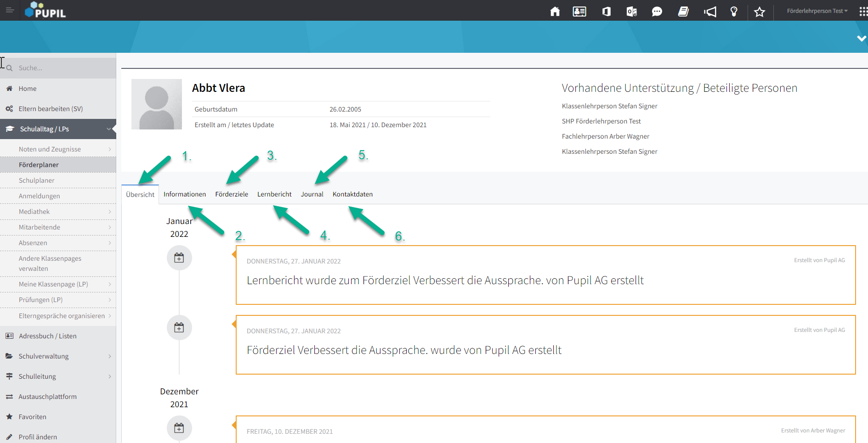Open the chat bubble icon

(657, 11)
